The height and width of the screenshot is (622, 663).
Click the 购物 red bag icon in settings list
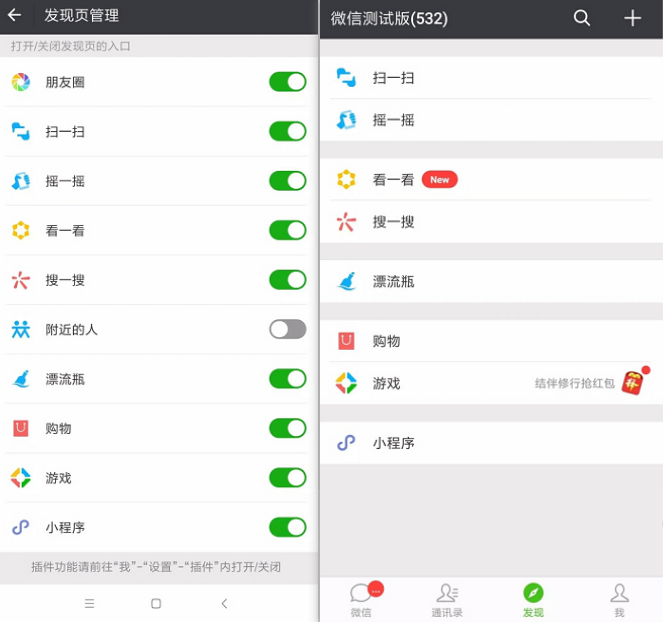pyautogui.click(x=21, y=428)
